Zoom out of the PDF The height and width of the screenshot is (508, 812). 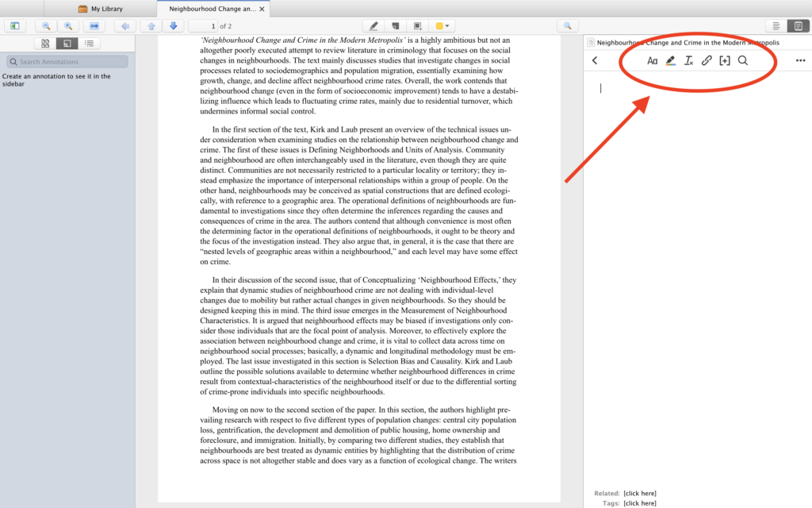click(x=47, y=26)
